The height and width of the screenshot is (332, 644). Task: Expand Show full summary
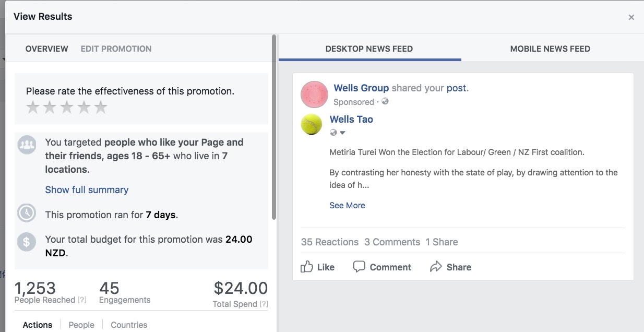pyautogui.click(x=87, y=189)
